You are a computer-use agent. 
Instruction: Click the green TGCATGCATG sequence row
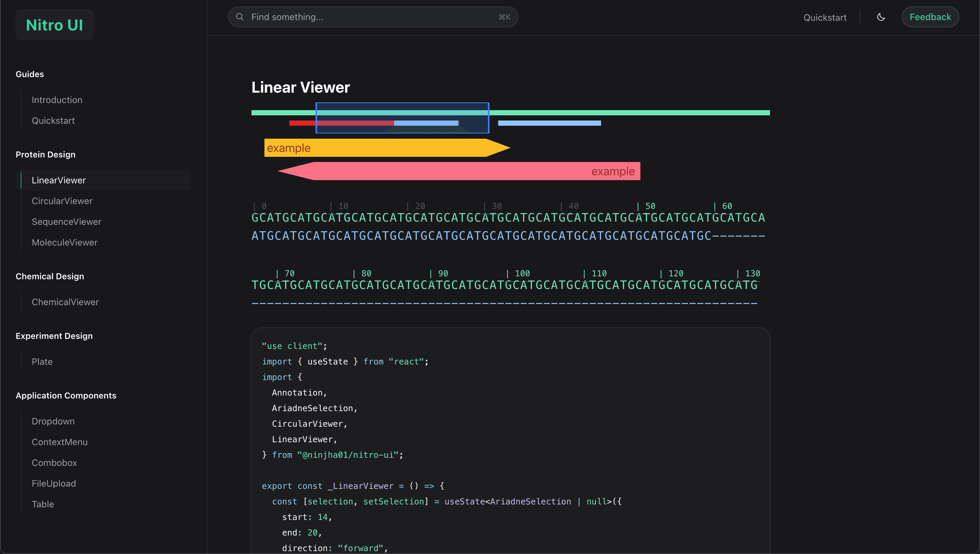[x=505, y=285]
